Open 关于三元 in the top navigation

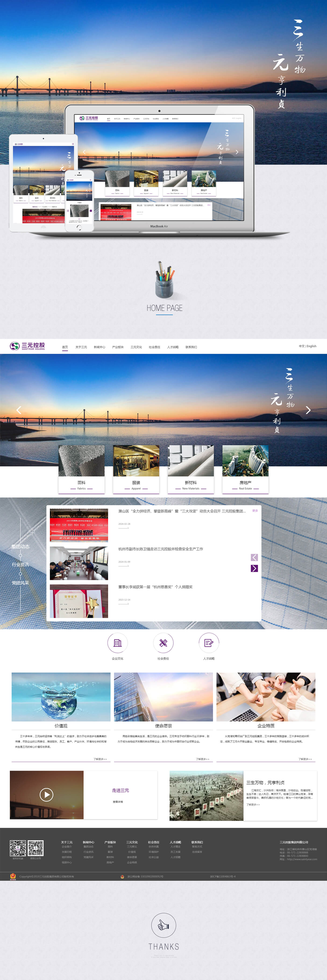[81, 347]
